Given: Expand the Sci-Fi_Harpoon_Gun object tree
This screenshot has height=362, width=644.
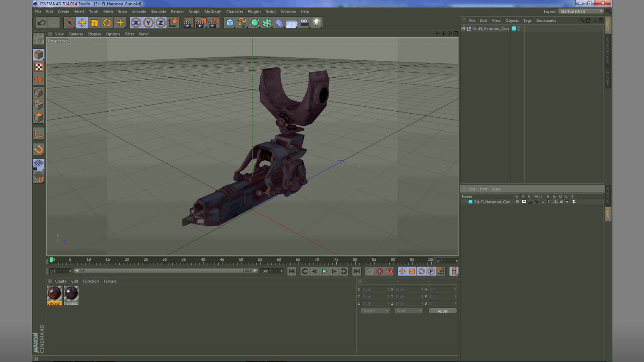Looking at the screenshot, I should (463, 28).
